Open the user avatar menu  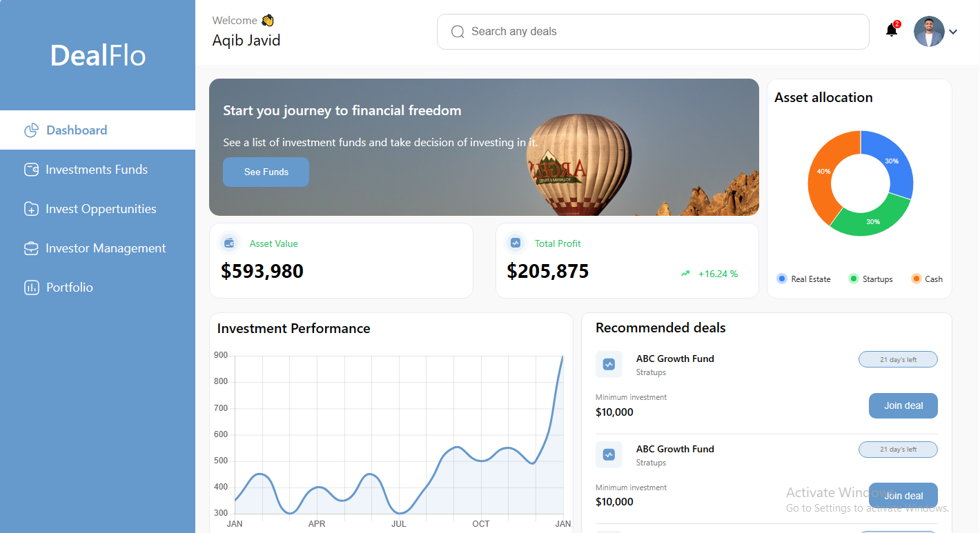coord(929,32)
